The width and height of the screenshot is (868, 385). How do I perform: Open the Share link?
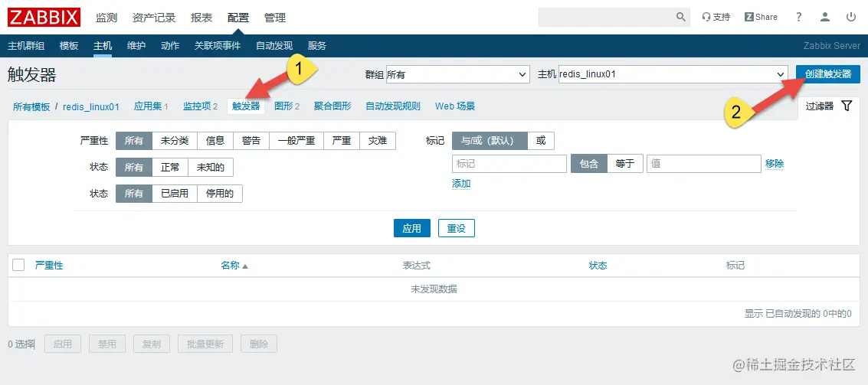point(761,17)
